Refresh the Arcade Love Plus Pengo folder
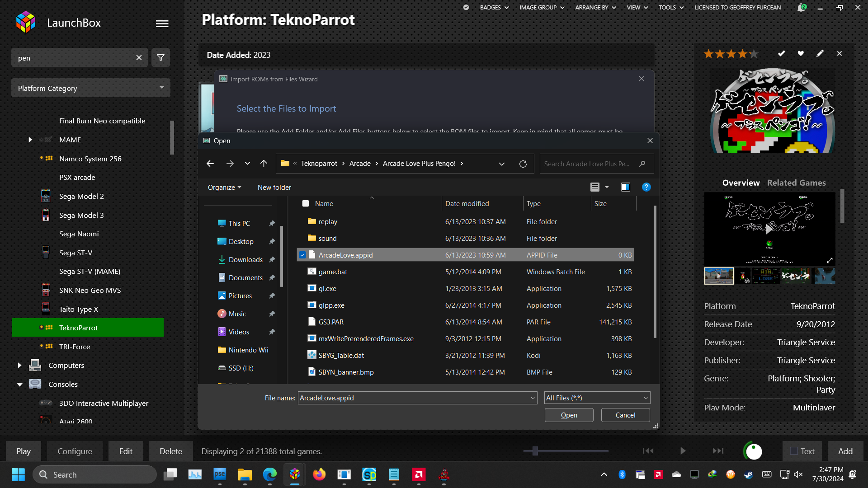This screenshot has width=868, height=488. [x=523, y=164]
